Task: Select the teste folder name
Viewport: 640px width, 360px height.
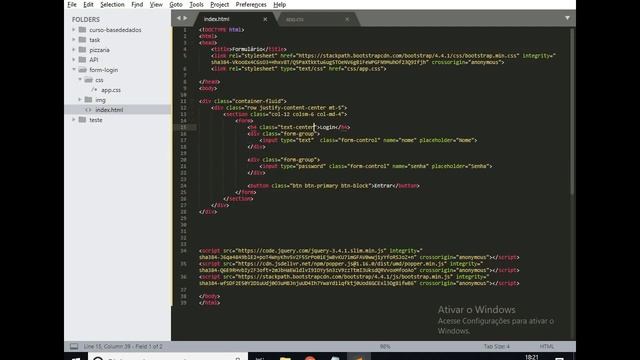Action: point(96,120)
